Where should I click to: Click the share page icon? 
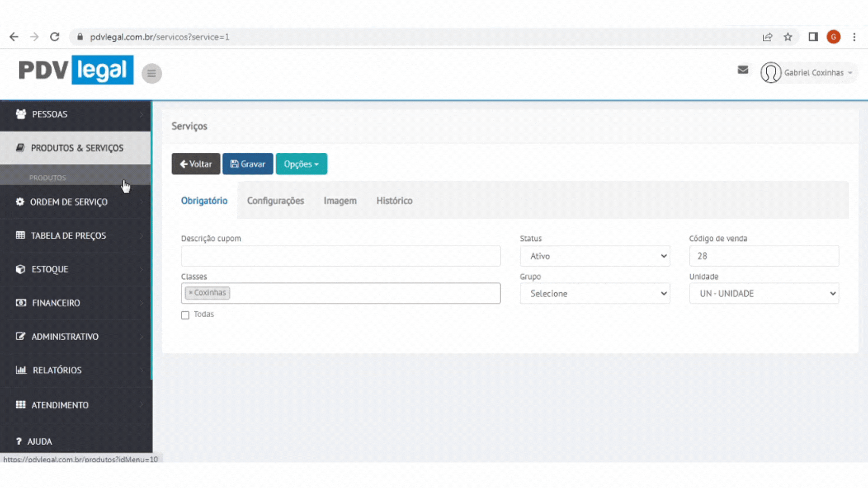tap(767, 37)
